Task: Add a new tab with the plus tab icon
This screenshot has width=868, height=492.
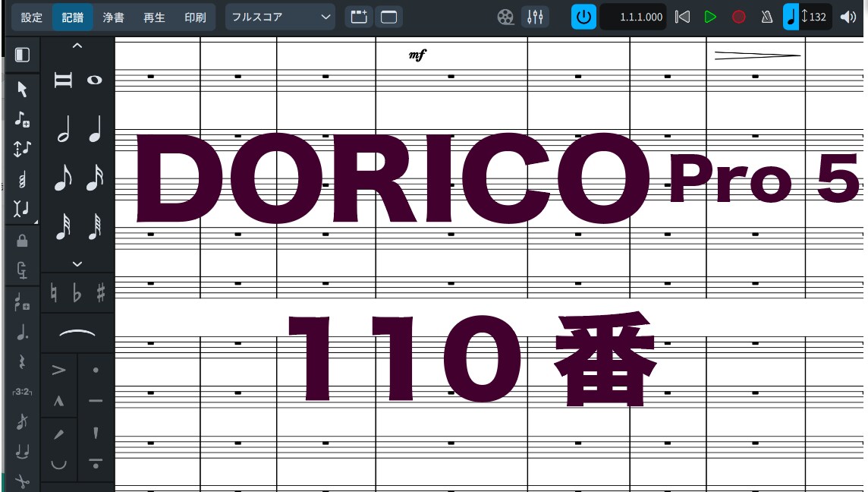Action: [359, 17]
